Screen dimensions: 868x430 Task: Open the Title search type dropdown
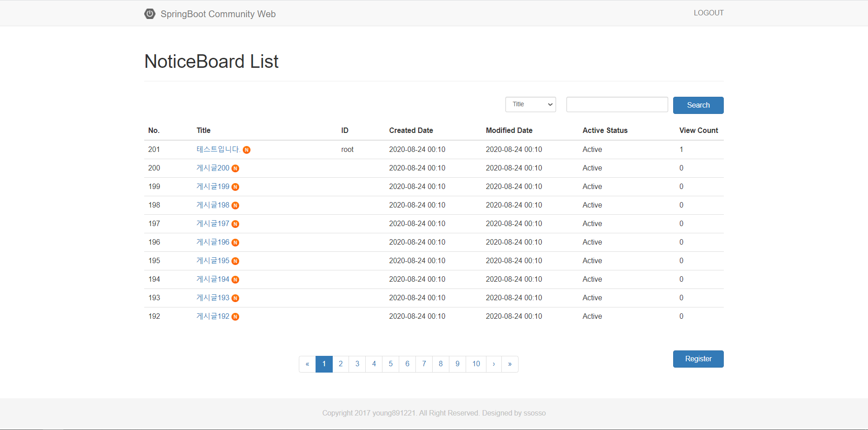pyautogui.click(x=530, y=104)
